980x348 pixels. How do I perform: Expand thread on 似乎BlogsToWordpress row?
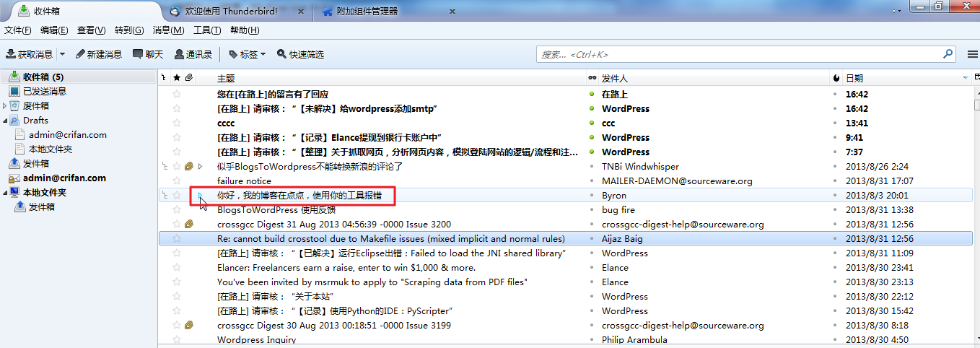point(200,166)
